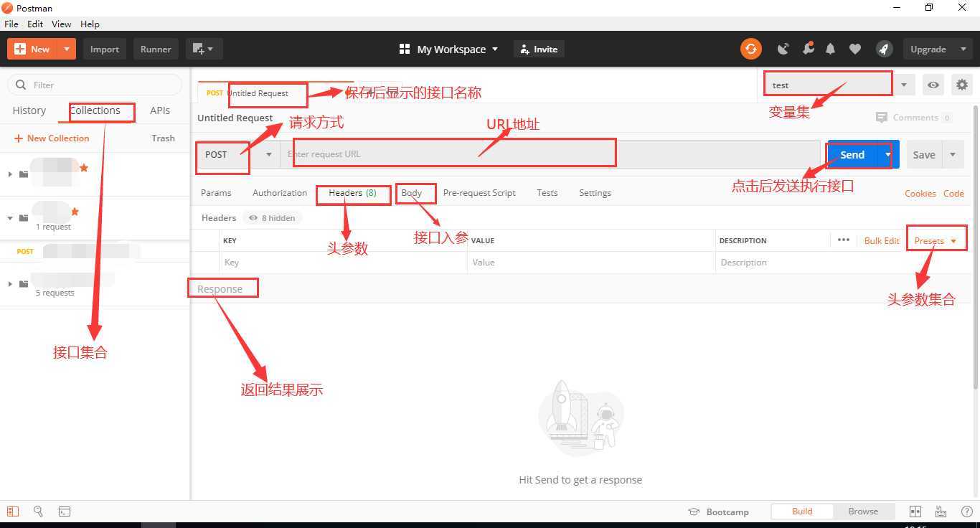Open the Edit menu
This screenshot has width=980, height=528.
tap(35, 24)
